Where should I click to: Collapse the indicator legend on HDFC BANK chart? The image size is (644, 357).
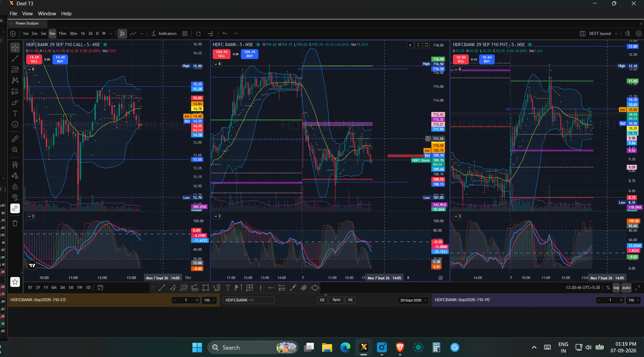coord(218,64)
